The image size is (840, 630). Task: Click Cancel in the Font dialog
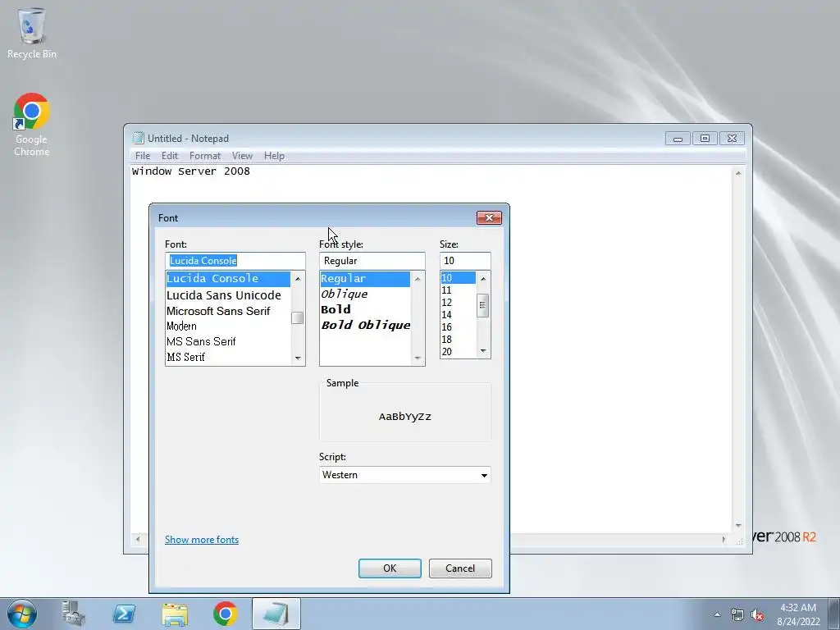pos(460,568)
